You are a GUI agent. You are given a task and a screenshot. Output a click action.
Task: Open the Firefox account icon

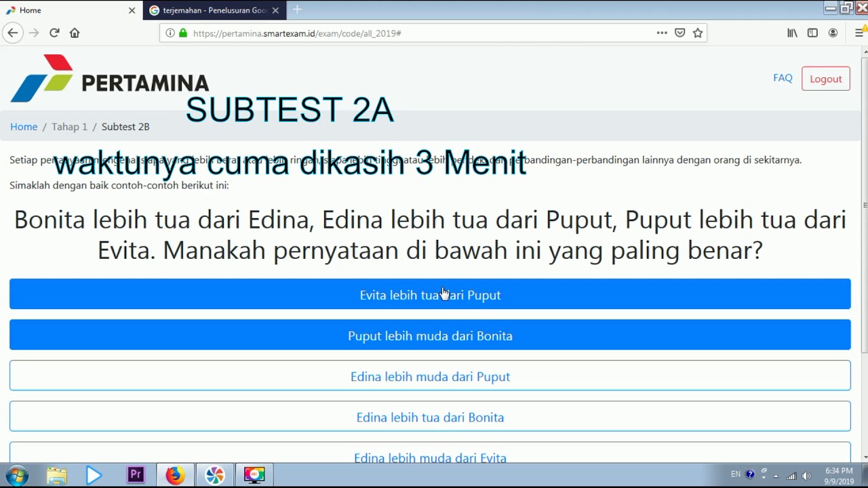tap(833, 33)
